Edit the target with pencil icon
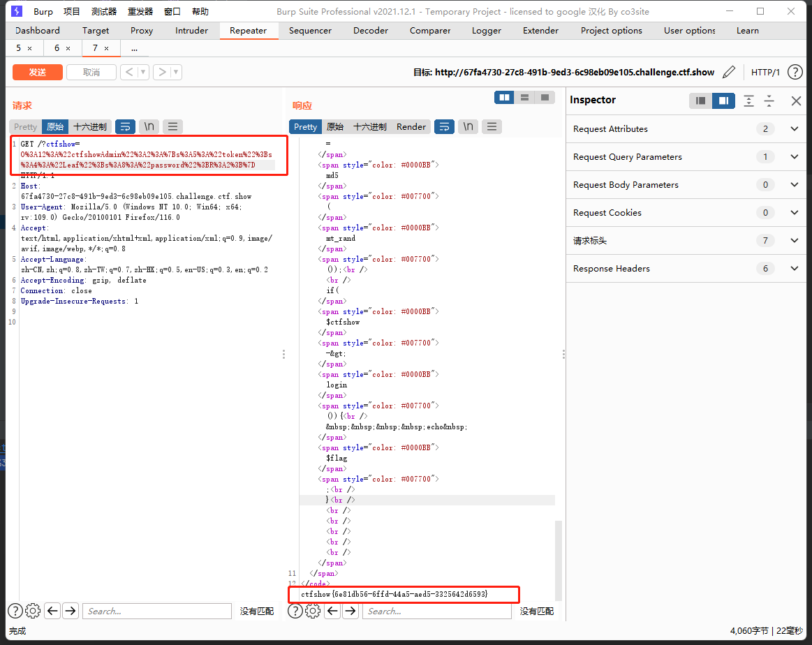This screenshot has width=812, height=645. (729, 72)
